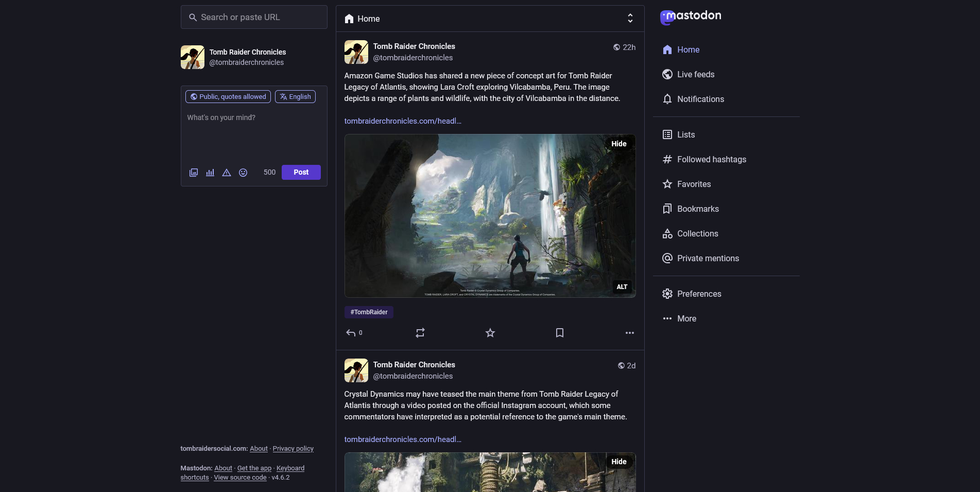Change post visibility from Public, quotes allowed
The height and width of the screenshot is (492, 980).
(x=228, y=97)
